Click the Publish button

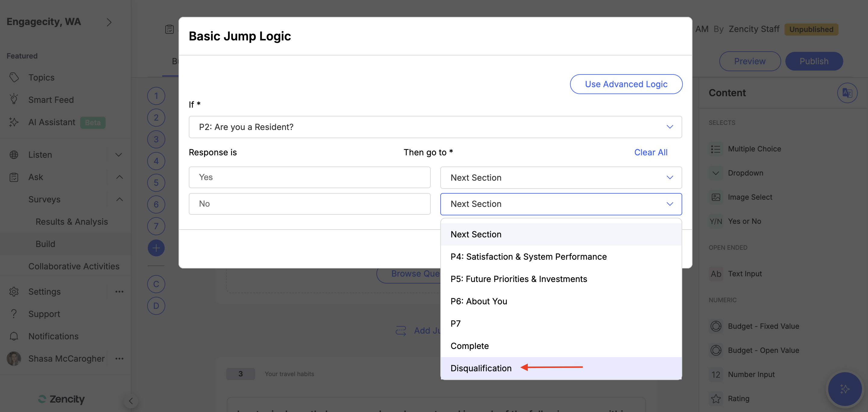[x=814, y=61]
